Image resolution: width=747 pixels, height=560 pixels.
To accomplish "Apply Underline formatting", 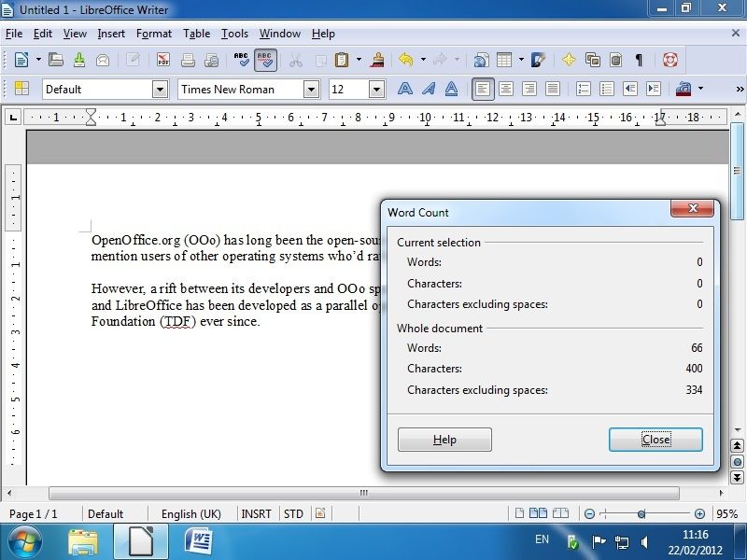I will pos(451,89).
